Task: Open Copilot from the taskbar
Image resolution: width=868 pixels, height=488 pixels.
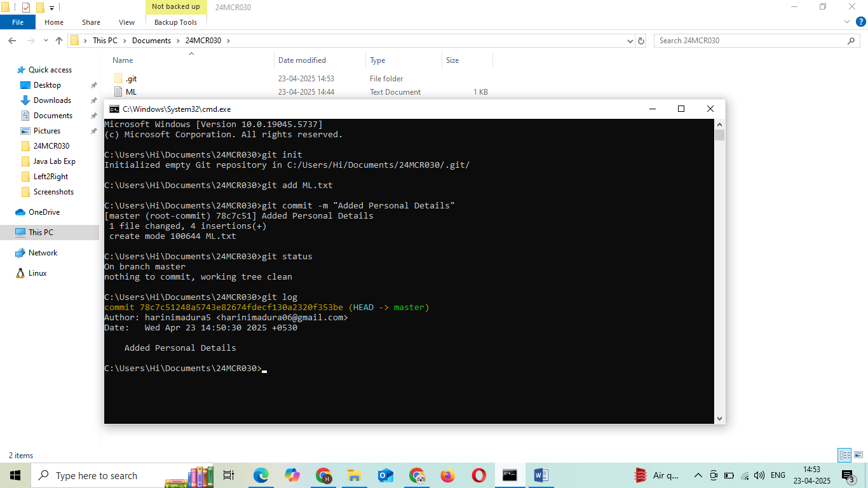Action: (x=292, y=475)
